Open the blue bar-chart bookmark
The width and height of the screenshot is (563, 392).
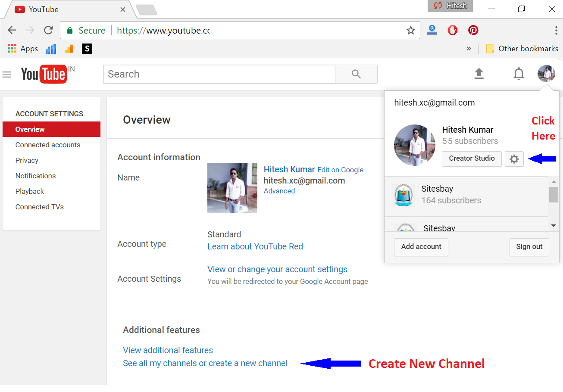coord(51,49)
